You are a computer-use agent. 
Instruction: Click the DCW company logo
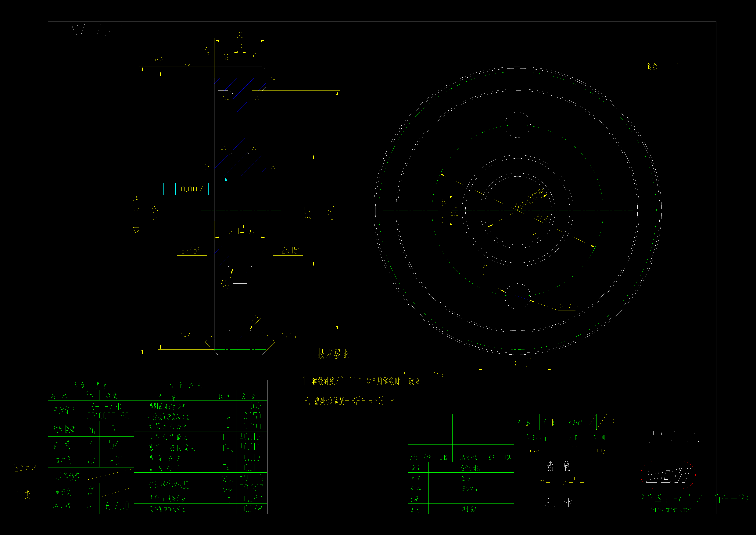coord(668,475)
